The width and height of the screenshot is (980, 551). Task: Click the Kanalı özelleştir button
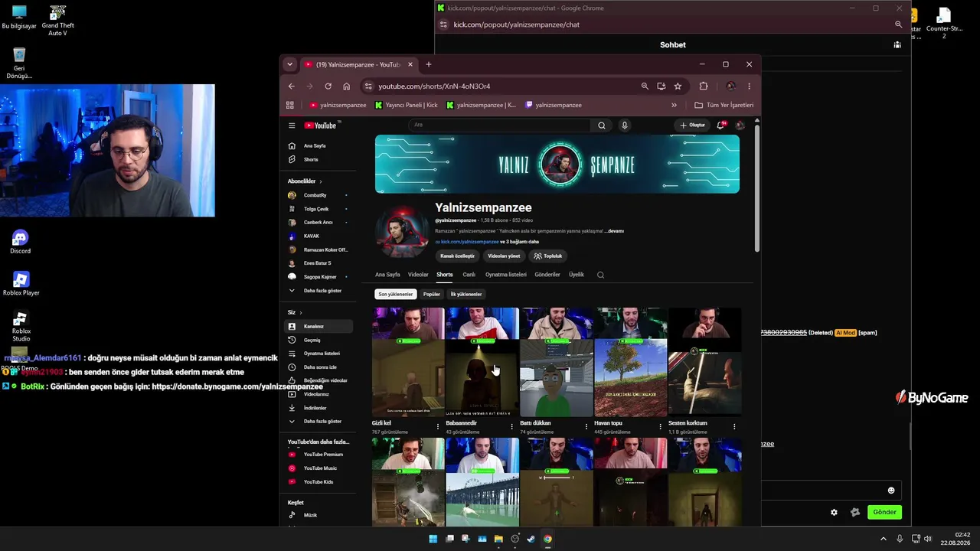pyautogui.click(x=458, y=256)
